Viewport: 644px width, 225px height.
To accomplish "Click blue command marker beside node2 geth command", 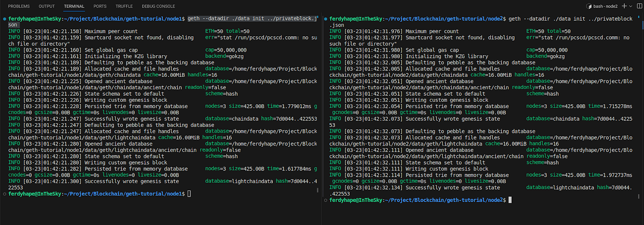I will point(325,19).
